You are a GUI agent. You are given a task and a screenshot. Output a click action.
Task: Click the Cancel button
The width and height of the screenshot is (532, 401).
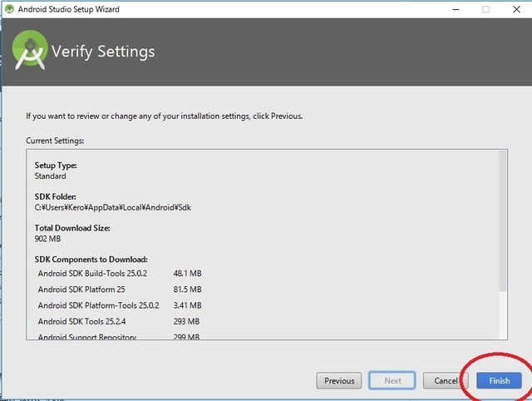pyautogui.click(x=446, y=381)
